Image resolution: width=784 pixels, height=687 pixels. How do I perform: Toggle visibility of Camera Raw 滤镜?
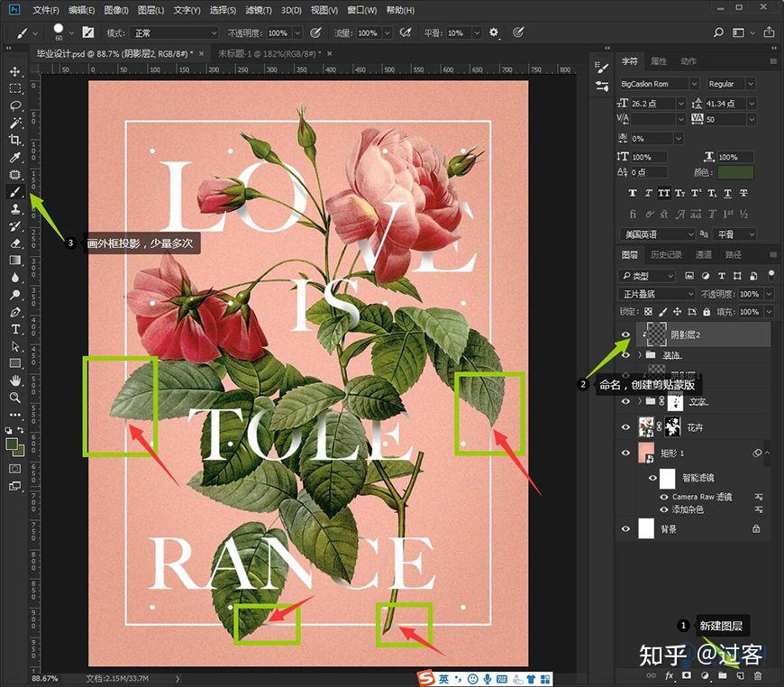664,497
